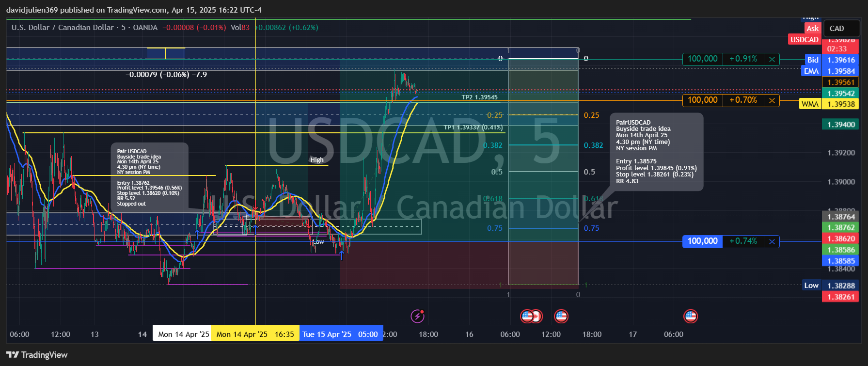868x366 pixels.
Task: Select the +0.74% profit label
Action: click(x=743, y=241)
